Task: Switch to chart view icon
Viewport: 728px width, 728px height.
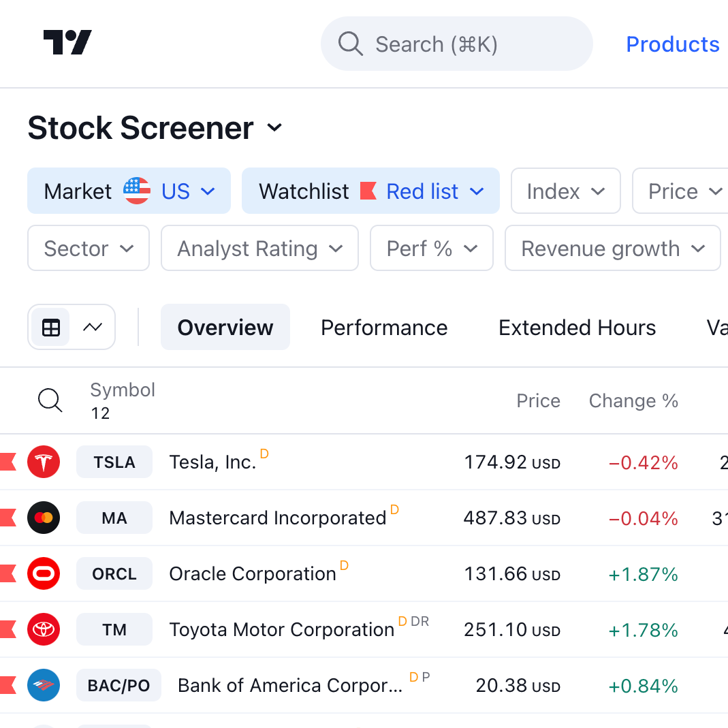Action: [x=92, y=328]
